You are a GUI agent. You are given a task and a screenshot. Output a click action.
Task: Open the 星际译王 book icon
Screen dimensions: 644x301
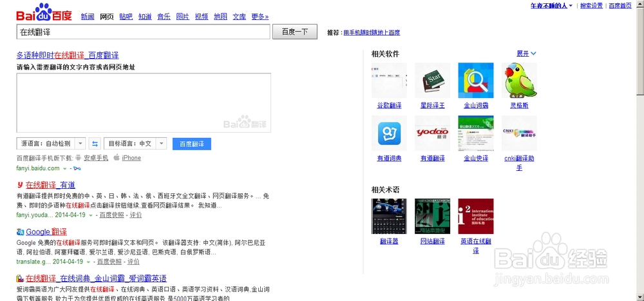tap(433, 80)
